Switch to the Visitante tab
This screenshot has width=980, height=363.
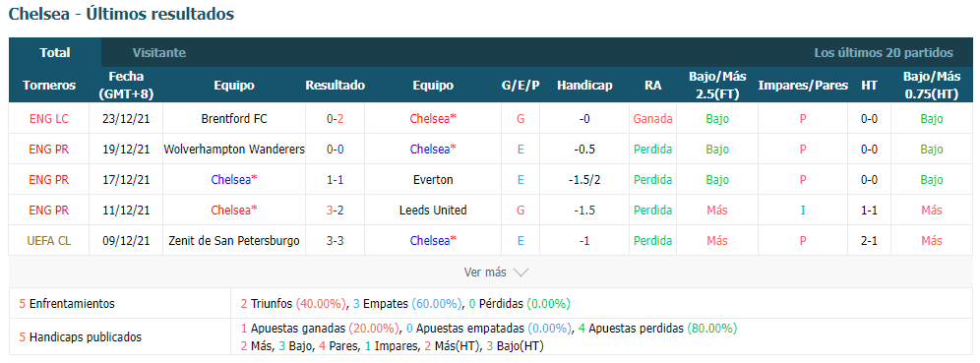pos(158,53)
